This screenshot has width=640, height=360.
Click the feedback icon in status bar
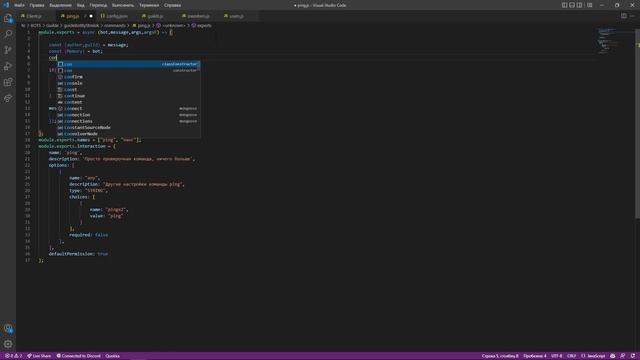pos(622,356)
